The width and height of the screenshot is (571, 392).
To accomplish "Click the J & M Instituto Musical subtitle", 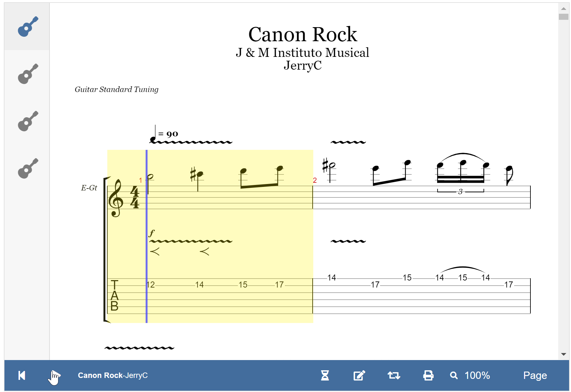I will click(302, 53).
